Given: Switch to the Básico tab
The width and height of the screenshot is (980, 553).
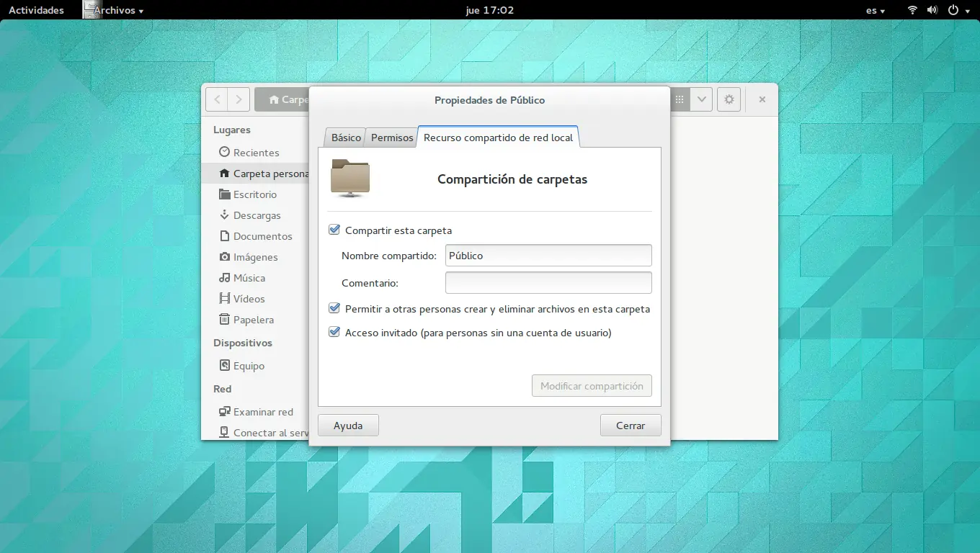Looking at the screenshot, I should [346, 138].
